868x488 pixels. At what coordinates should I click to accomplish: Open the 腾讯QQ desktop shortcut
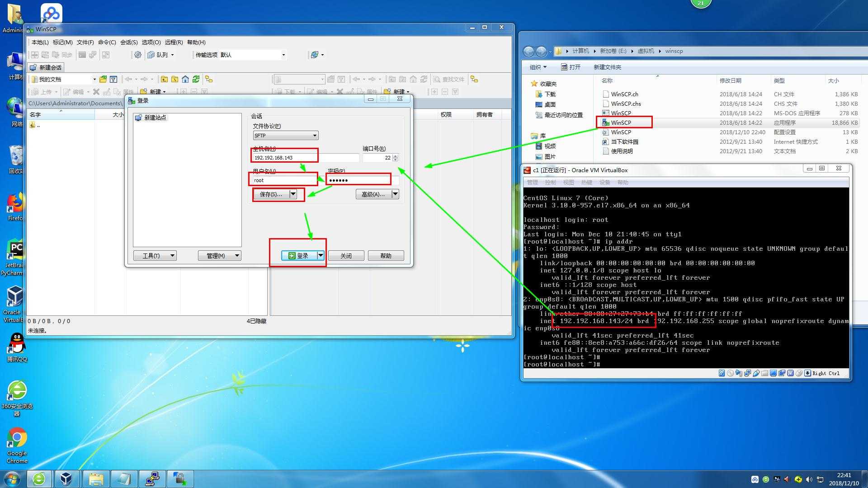point(17,347)
